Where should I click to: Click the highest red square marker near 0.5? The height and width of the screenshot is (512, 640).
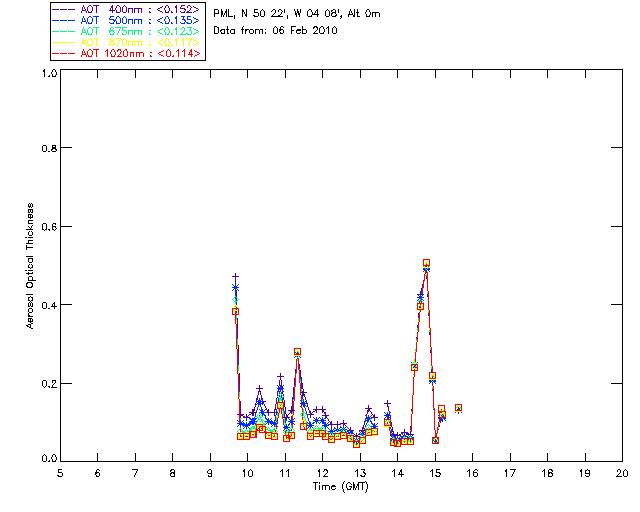[x=427, y=263]
